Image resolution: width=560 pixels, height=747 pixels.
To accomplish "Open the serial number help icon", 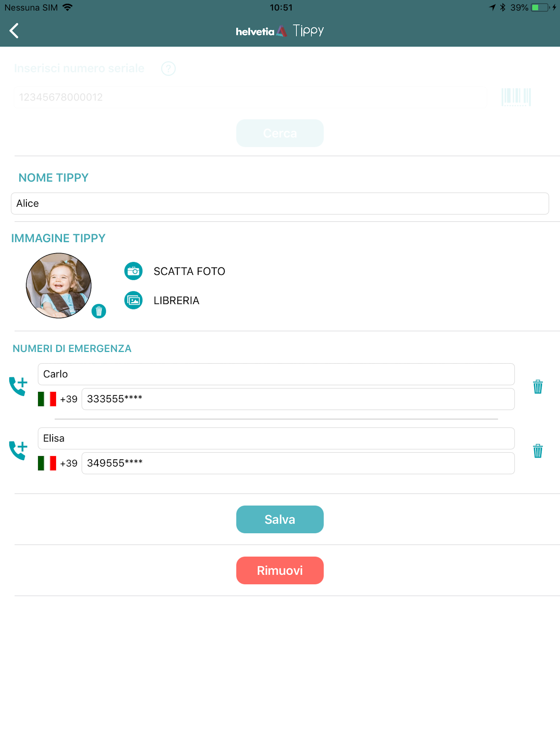I will (168, 69).
